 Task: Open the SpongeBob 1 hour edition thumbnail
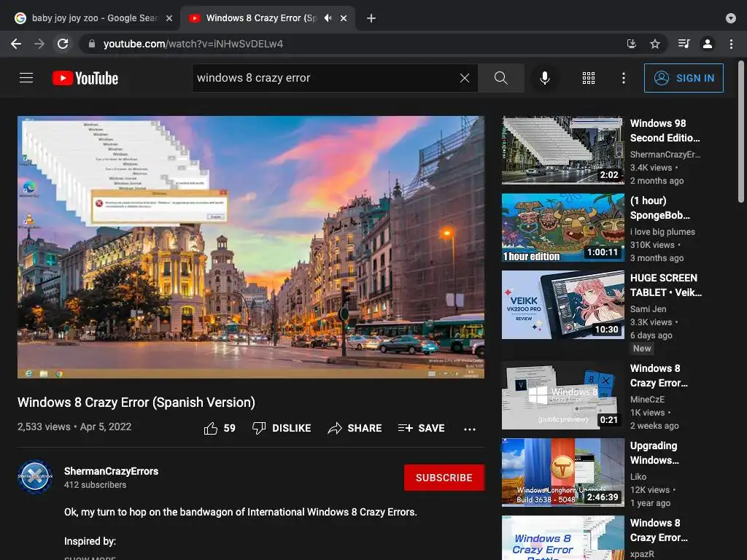point(562,227)
